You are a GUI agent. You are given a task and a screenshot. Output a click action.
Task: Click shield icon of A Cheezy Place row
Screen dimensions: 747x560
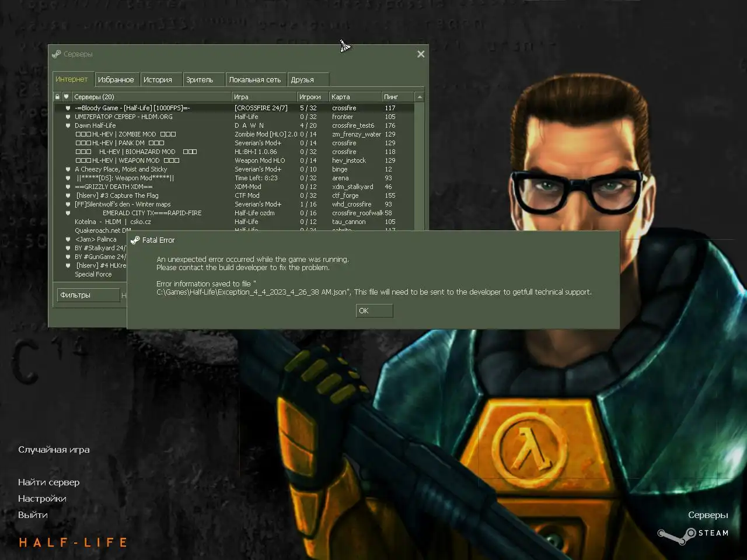tap(68, 169)
